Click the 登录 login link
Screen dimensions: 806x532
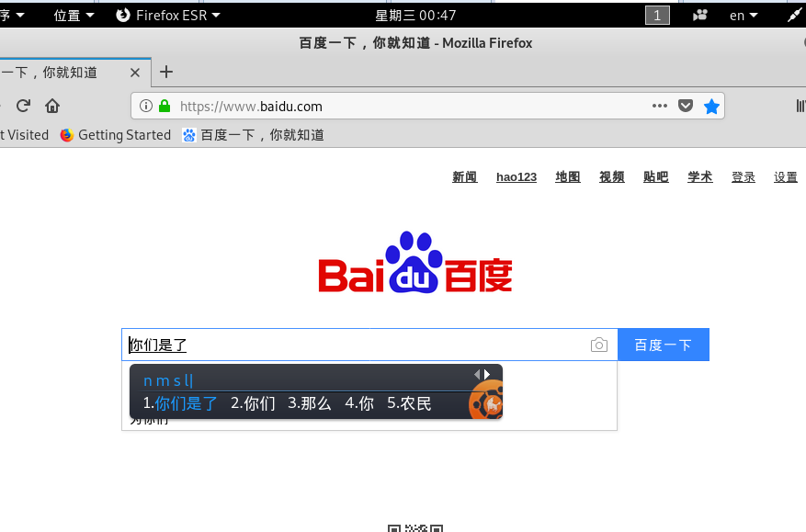pyautogui.click(x=744, y=177)
